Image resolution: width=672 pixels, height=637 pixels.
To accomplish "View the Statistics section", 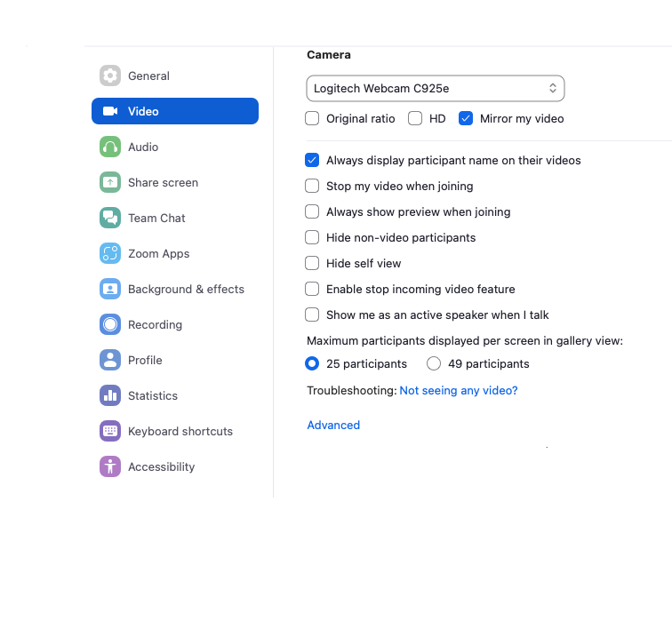I will point(175,396).
